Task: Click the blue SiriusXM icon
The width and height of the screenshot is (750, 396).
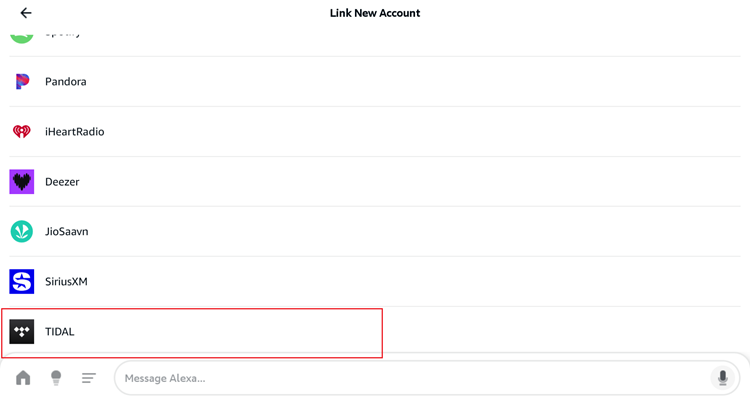Action: (x=22, y=281)
